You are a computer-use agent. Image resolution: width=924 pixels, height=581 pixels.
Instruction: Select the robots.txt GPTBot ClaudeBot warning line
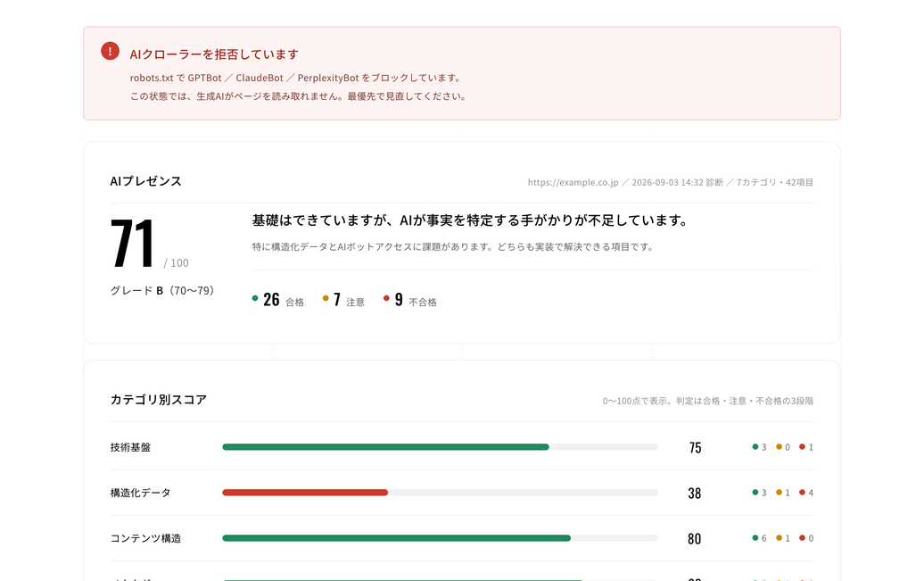296,78
